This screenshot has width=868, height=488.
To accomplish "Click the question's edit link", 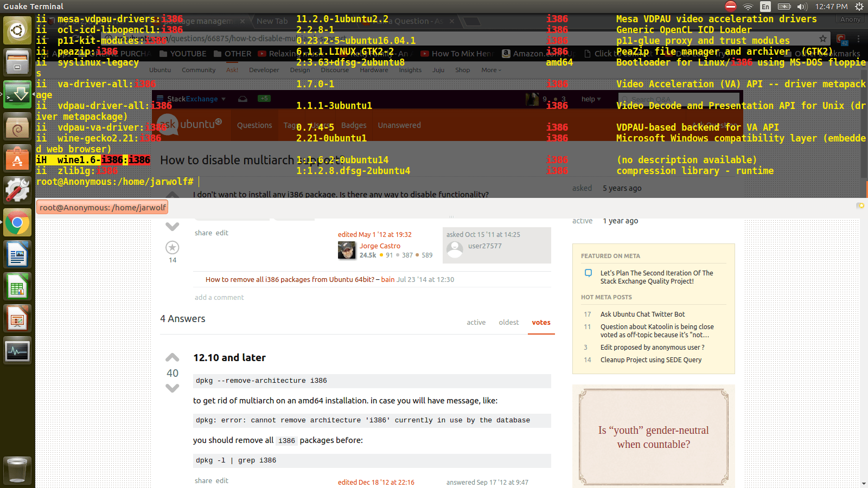I will [222, 233].
